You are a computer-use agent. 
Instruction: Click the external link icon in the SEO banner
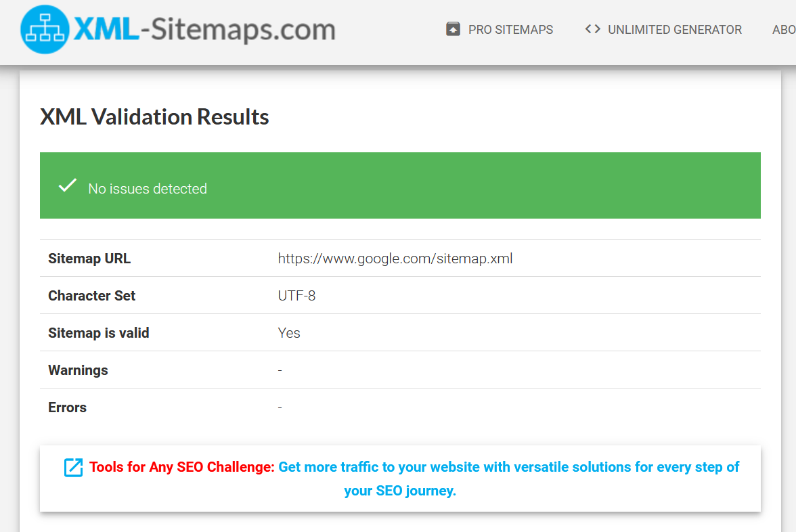(x=73, y=467)
